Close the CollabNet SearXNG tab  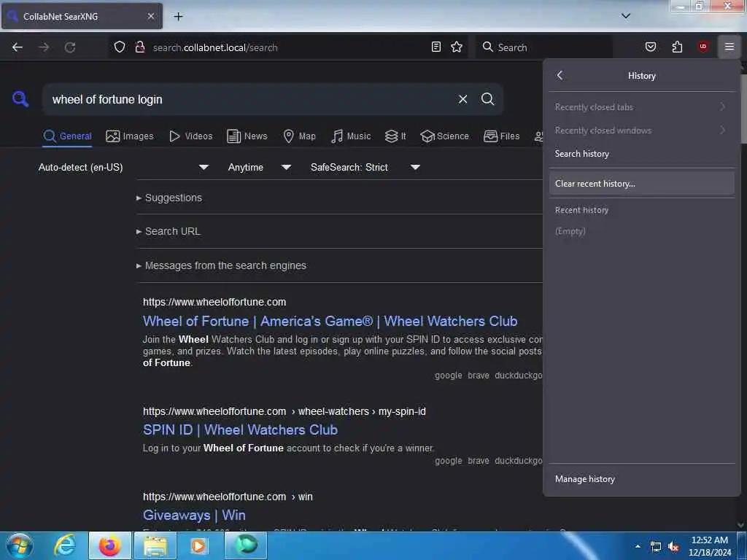click(150, 16)
